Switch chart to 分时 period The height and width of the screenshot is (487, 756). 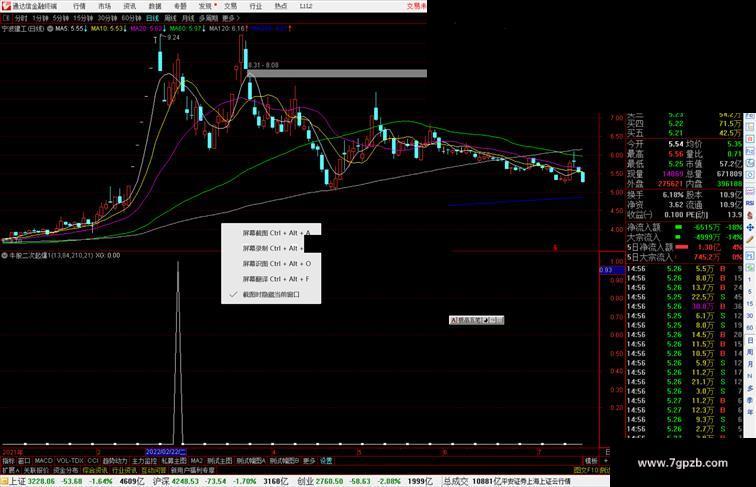(21, 18)
